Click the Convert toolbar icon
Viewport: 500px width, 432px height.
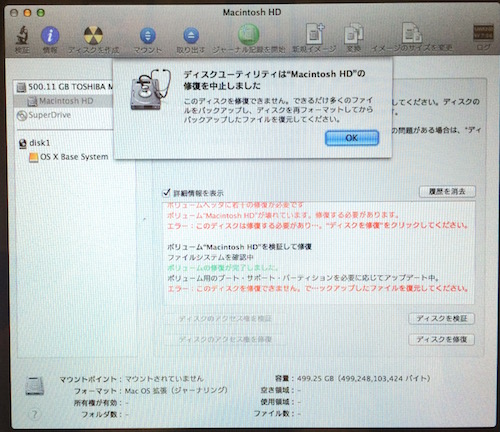[x=353, y=34]
